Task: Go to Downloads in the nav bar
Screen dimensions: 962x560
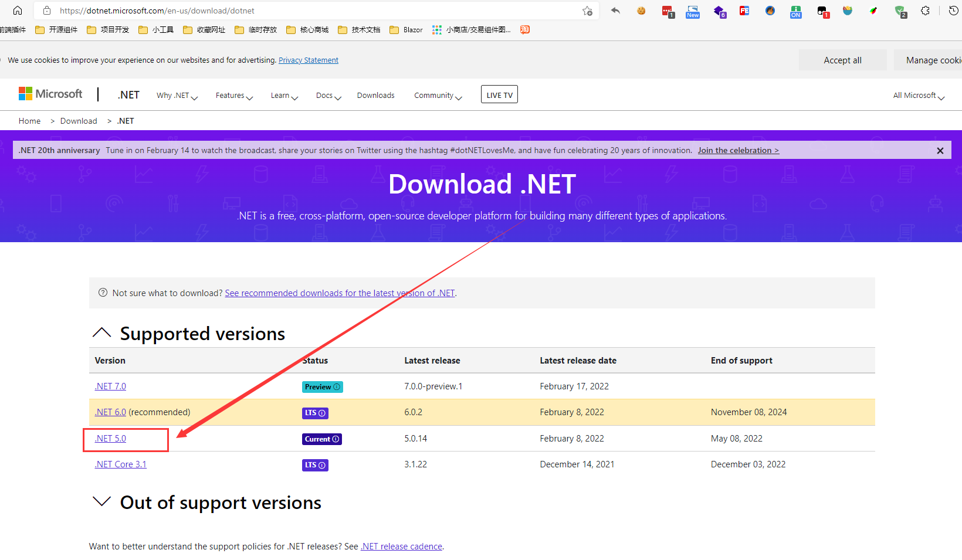Action: 375,96
